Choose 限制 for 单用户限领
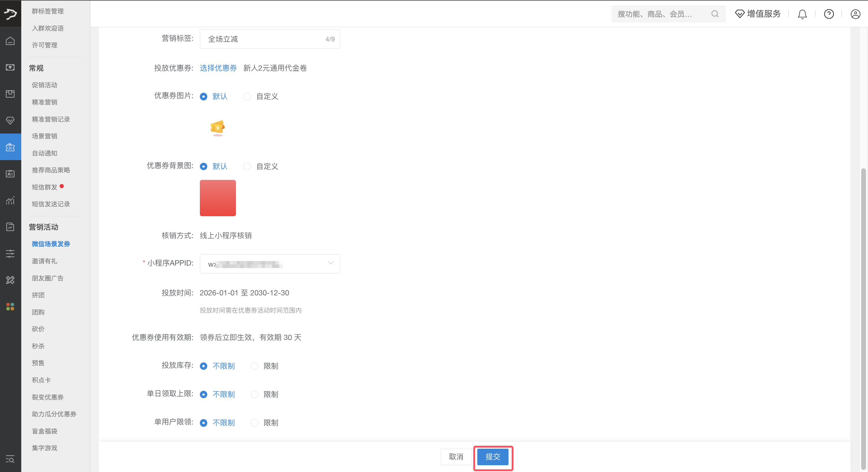The width and height of the screenshot is (868, 472). click(255, 423)
